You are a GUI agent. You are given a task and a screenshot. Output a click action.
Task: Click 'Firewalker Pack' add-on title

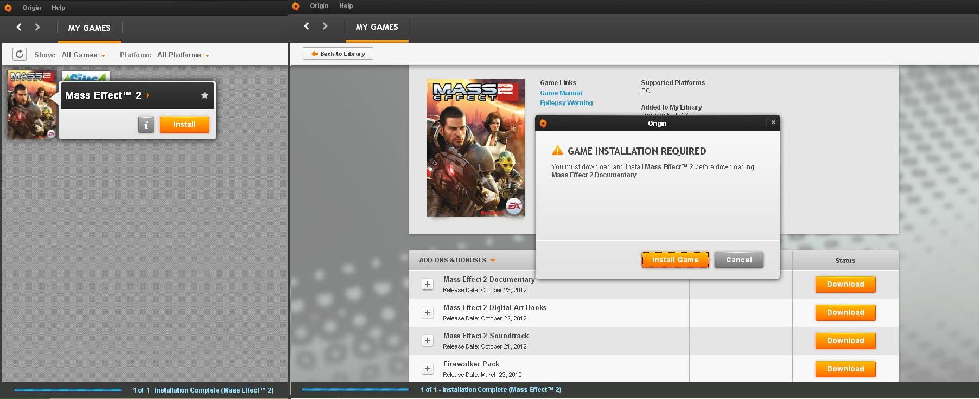tap(471, 364)
